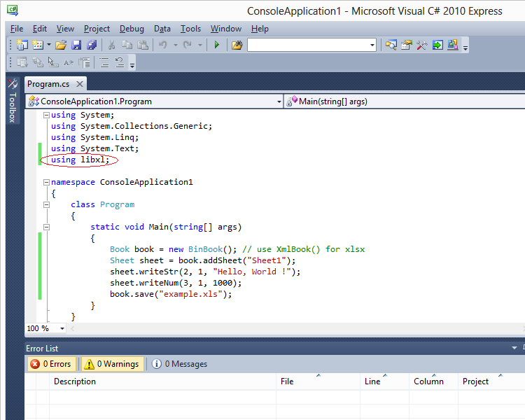Open the Debug menu
The image size is (525, 420).
132,29
